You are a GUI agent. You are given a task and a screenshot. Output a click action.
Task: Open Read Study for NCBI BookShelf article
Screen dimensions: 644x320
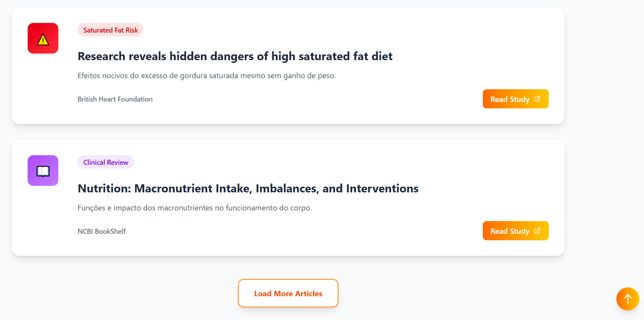(x=510, y=231)
